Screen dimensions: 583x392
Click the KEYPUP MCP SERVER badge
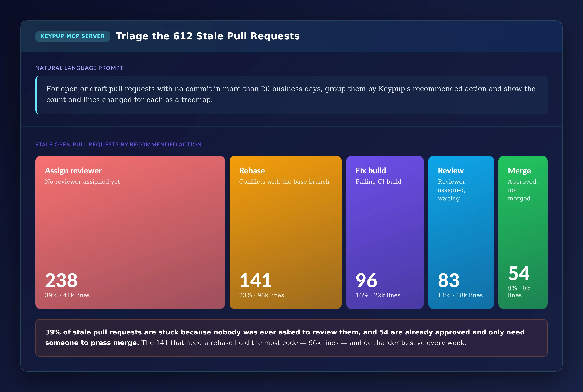coord(73,36)
